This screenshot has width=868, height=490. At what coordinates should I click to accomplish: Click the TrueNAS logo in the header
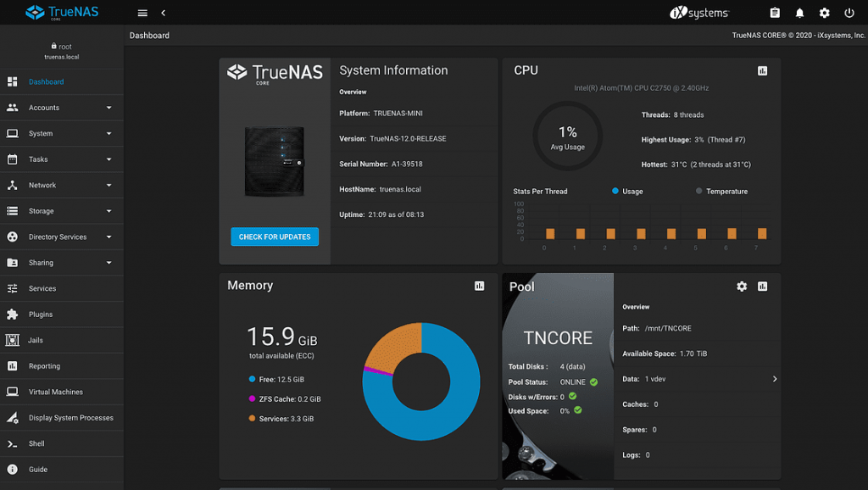point(62,12)
